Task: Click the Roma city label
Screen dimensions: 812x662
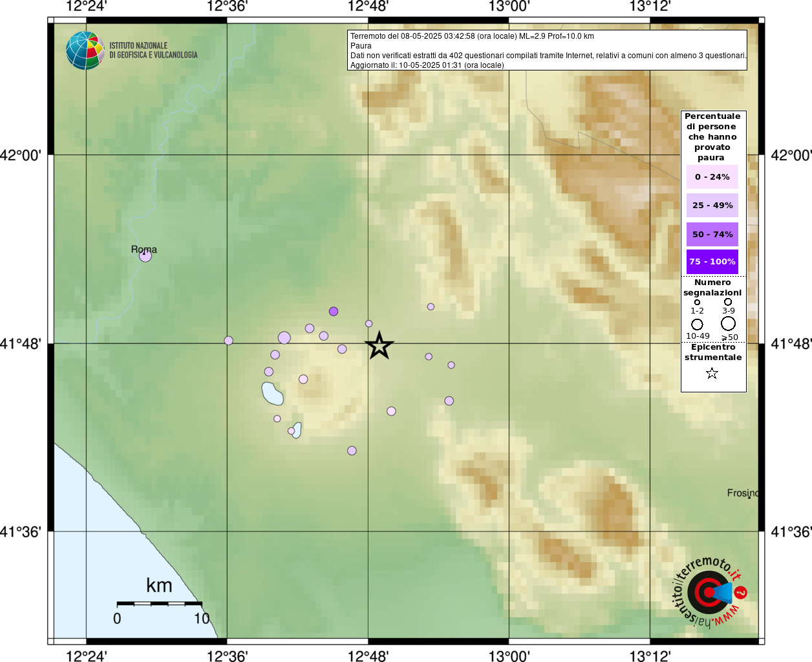Action: [144, 249]
